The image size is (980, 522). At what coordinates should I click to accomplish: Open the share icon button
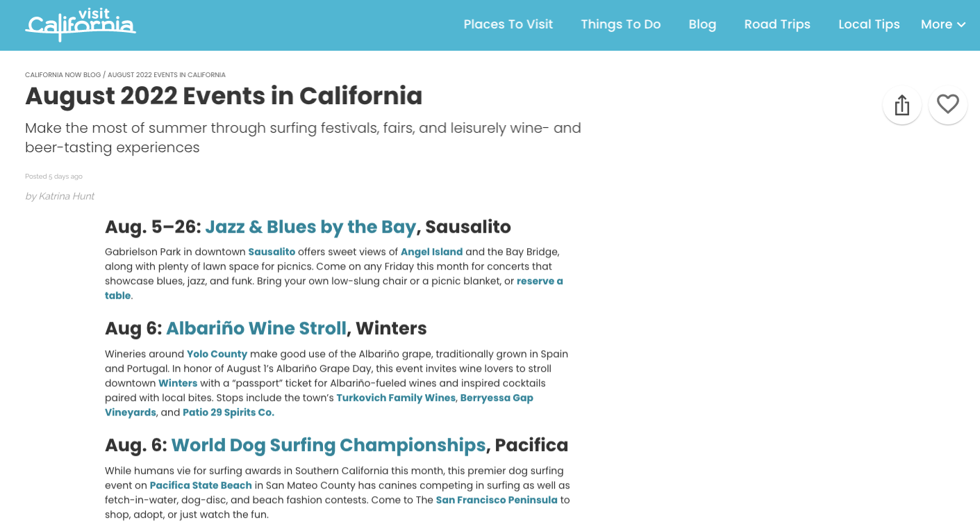click(x=902, y=105)
